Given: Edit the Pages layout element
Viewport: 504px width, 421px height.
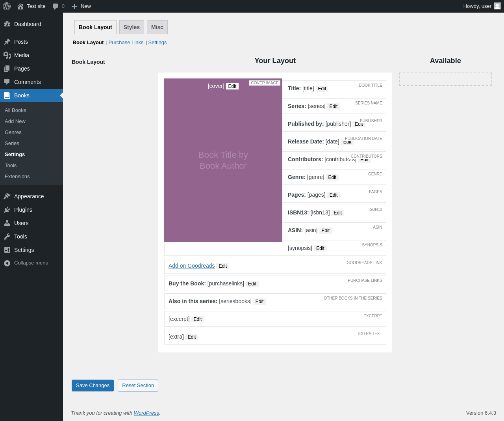Looking at the screenshot, I should coord(334,195).
